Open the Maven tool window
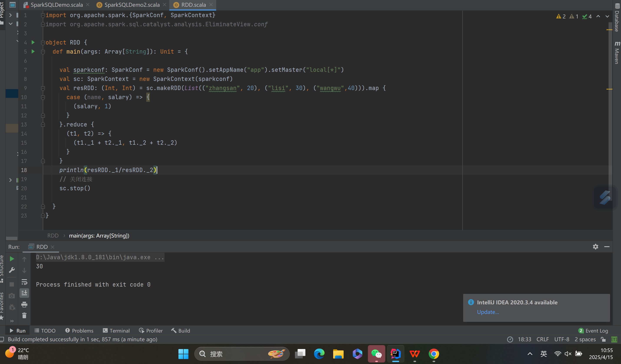621x364 pixels. click(617, 52)
